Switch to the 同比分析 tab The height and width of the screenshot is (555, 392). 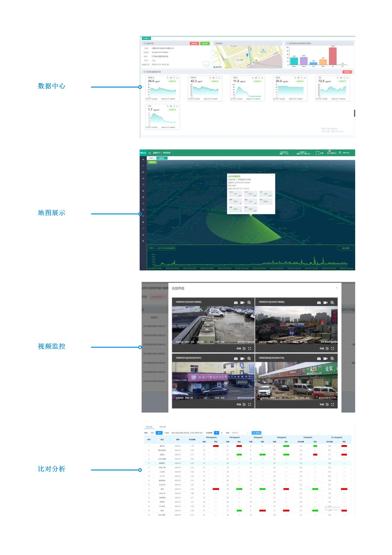click(149, 427)
